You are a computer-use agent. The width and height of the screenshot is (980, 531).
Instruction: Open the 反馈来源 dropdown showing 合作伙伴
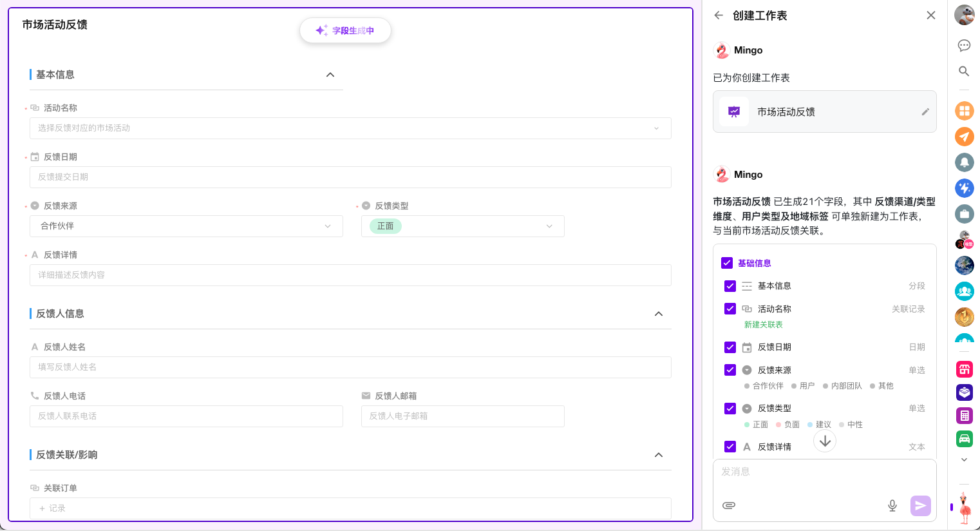point(186,226)
